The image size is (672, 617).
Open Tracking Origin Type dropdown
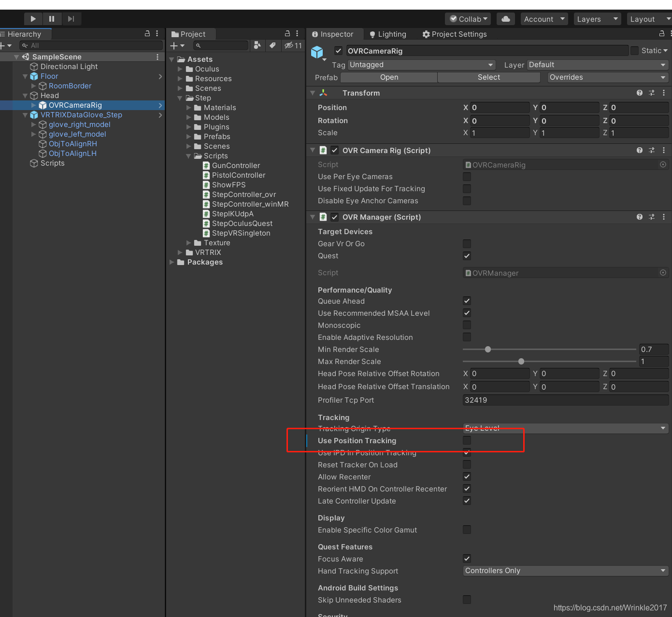tap(566, 428)
